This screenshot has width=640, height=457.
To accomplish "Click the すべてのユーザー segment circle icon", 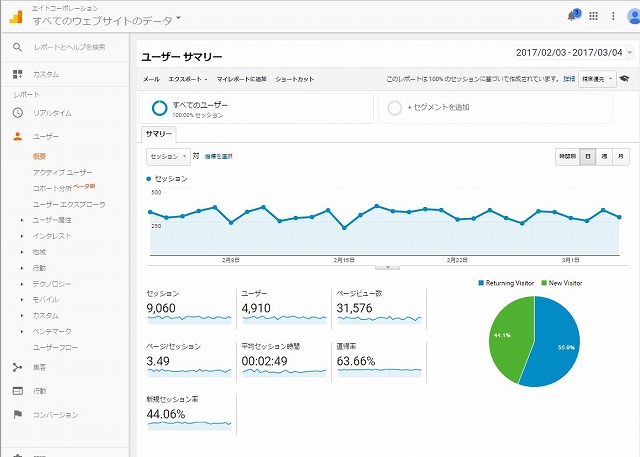I will 159,108.
